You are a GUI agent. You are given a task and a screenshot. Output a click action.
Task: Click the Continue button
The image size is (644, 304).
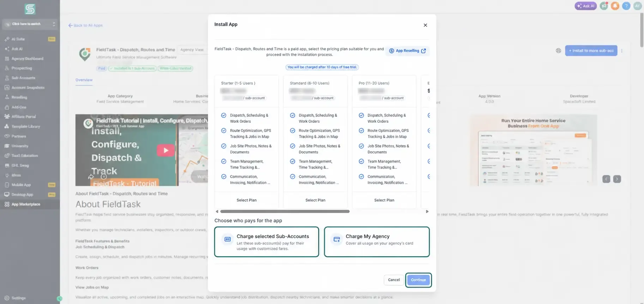419,280
